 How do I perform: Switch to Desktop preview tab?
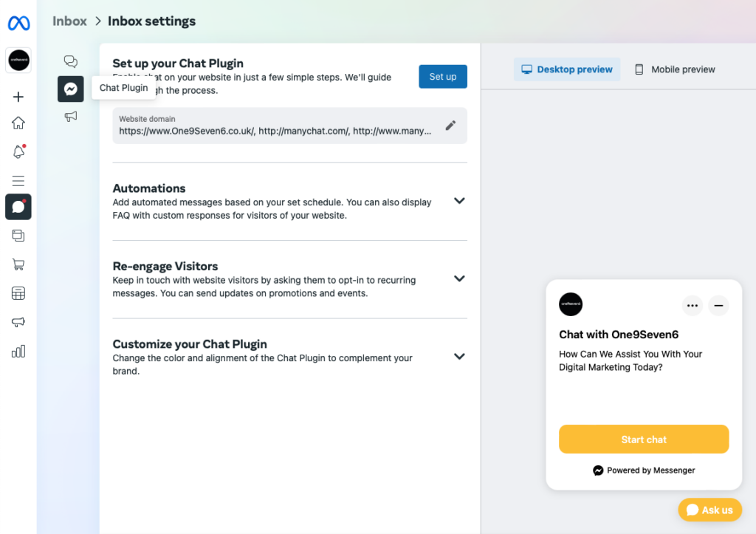567,69
